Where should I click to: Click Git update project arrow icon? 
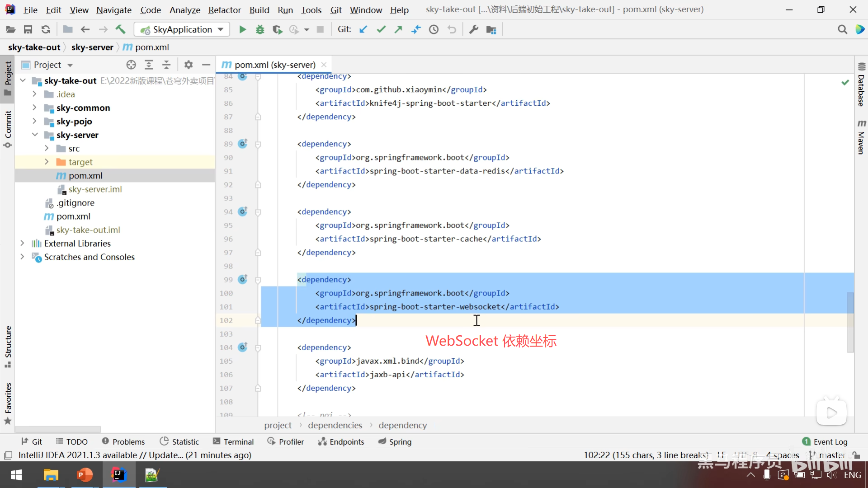click(x=363, y=29)
